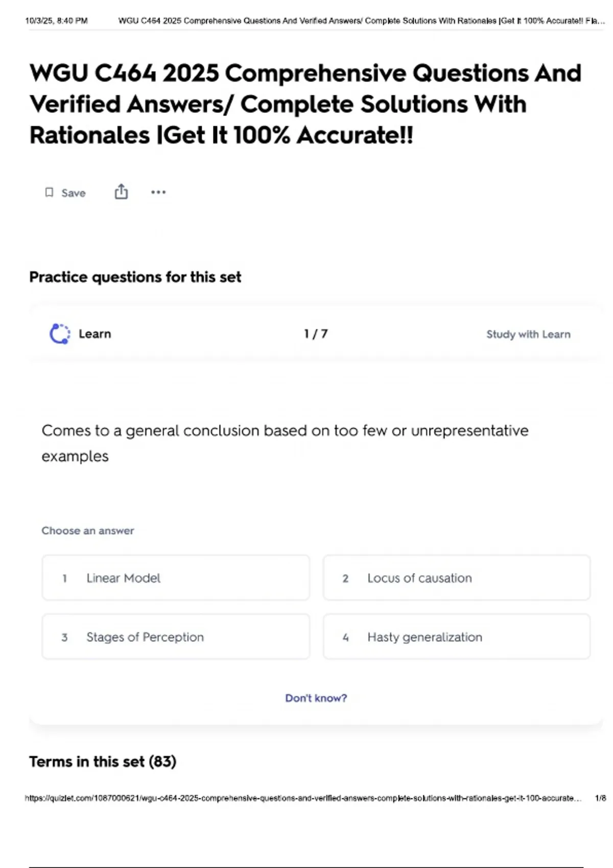Click the Learn mode circular icon
Image resolution: width=613 pixels, height=868 pixels.
(x=60, y=334)
